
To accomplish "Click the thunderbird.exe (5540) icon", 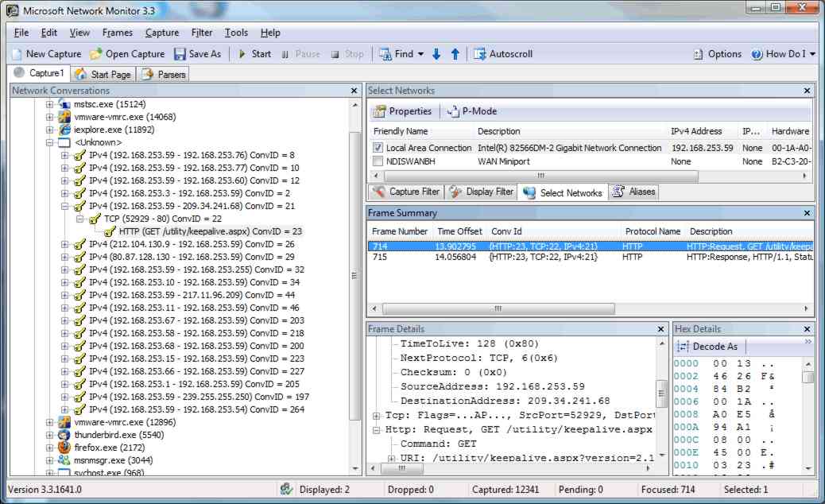I will (x=64, y=435).
